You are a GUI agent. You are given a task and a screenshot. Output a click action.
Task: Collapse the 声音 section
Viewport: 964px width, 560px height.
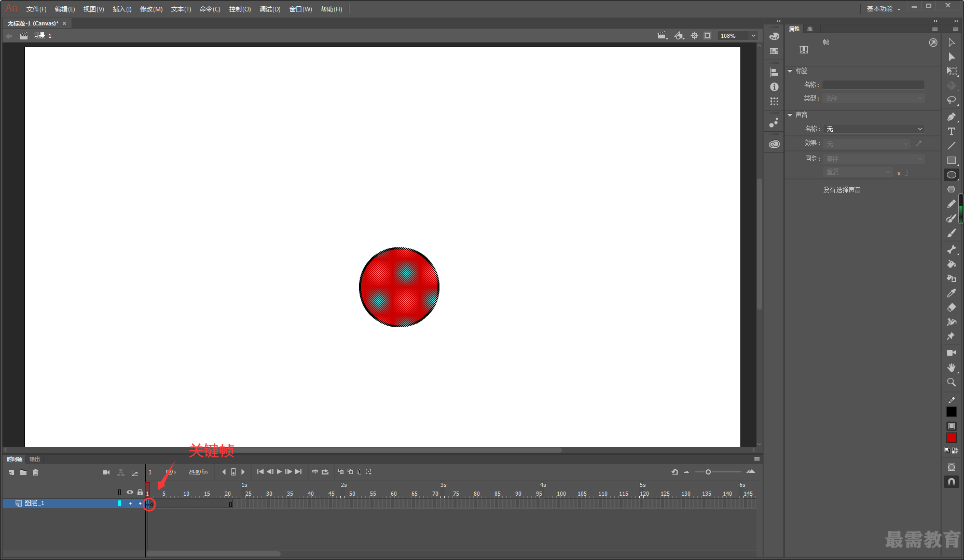tap(790, 115)
